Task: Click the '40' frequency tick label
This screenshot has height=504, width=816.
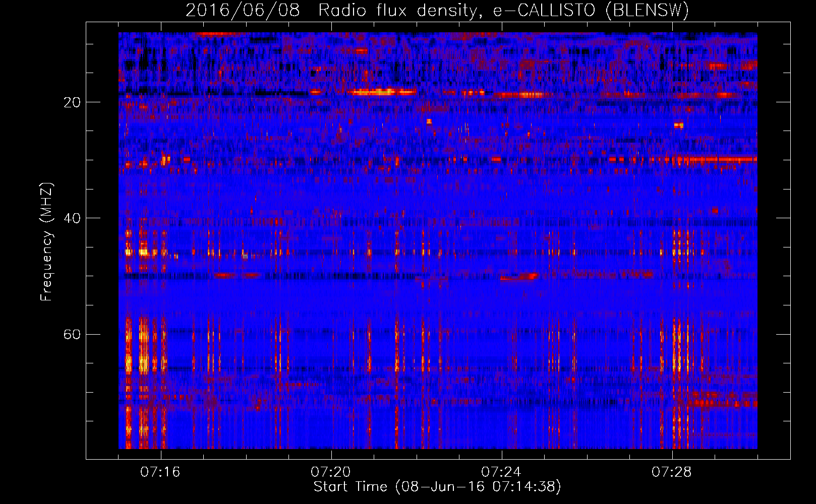Action: (x=72, y=218)
